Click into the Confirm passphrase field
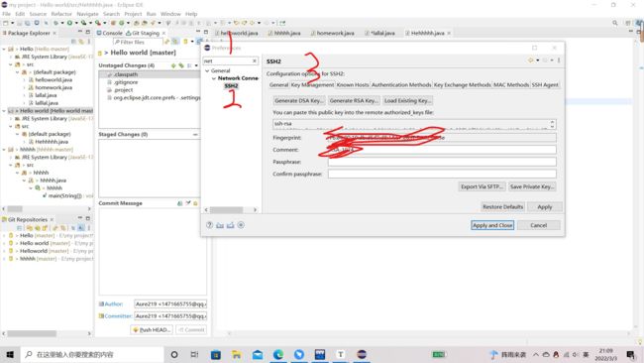644x363 pixels. click(x=442, y=174)
